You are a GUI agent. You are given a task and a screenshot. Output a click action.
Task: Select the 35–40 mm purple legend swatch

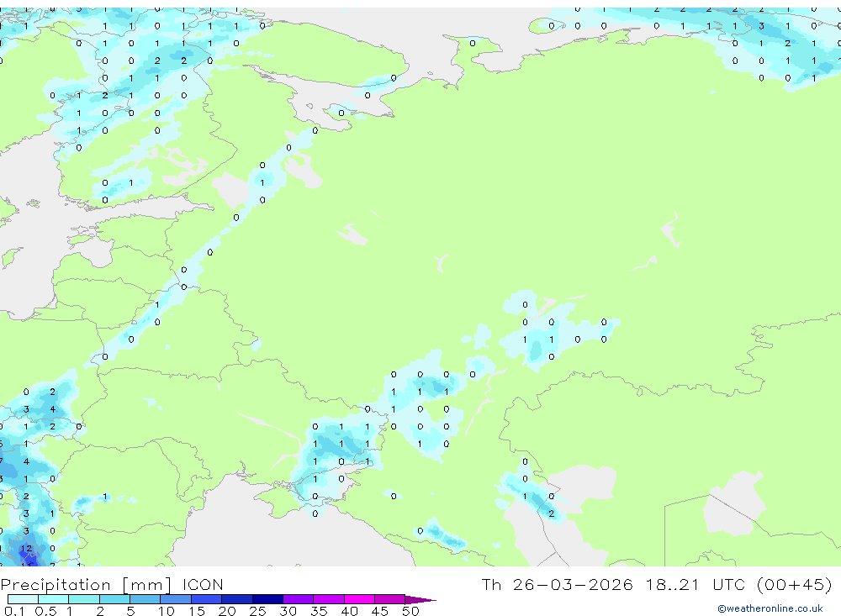(329, 599)
